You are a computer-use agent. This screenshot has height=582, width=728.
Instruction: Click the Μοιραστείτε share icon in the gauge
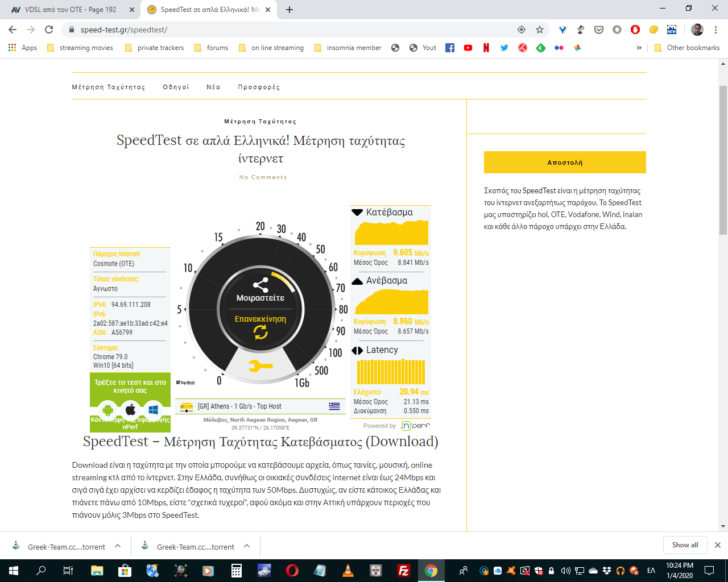(x=260, y=285)
